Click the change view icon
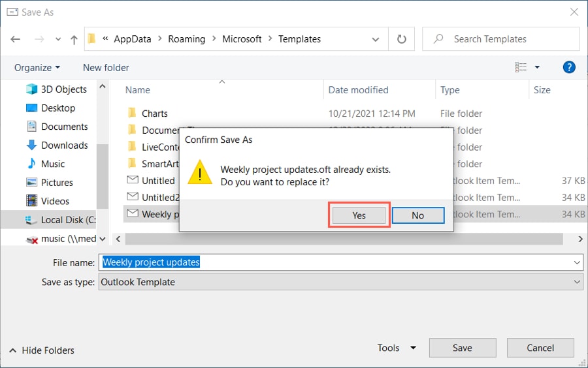Screen dimensions: 588x368 (x=521, y=67)
